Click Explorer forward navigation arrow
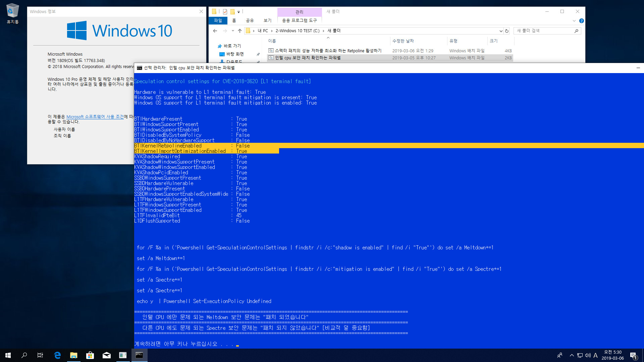644x362 pixels. click(225, 31)
